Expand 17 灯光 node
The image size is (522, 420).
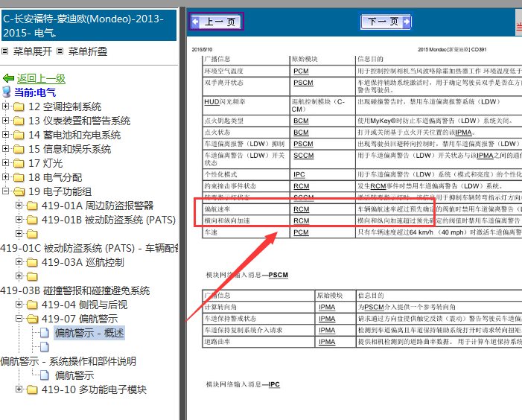5,163
